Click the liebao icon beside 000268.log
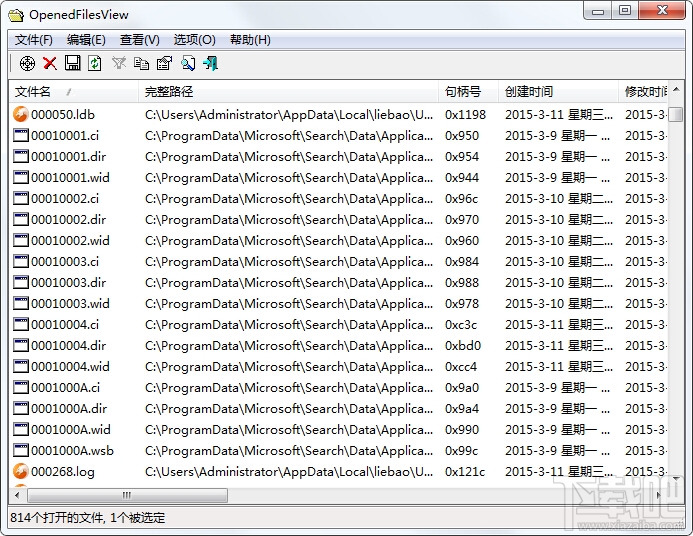This screenshot has width=693, height=536. tap(20, 471)
